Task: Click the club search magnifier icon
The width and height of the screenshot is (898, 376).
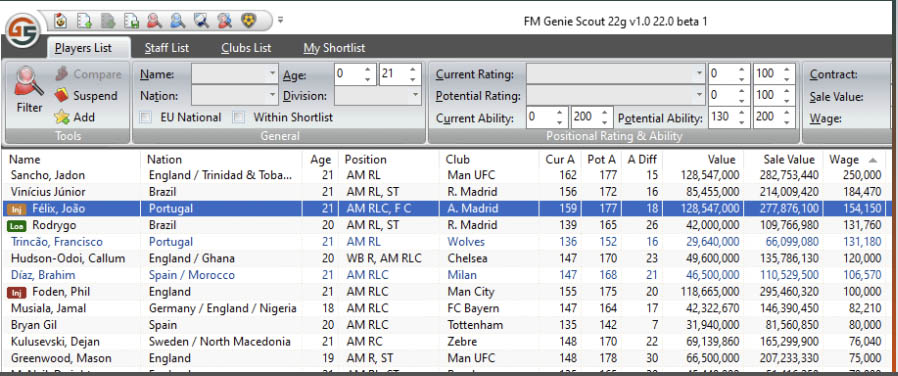Action: coord(201,21)
